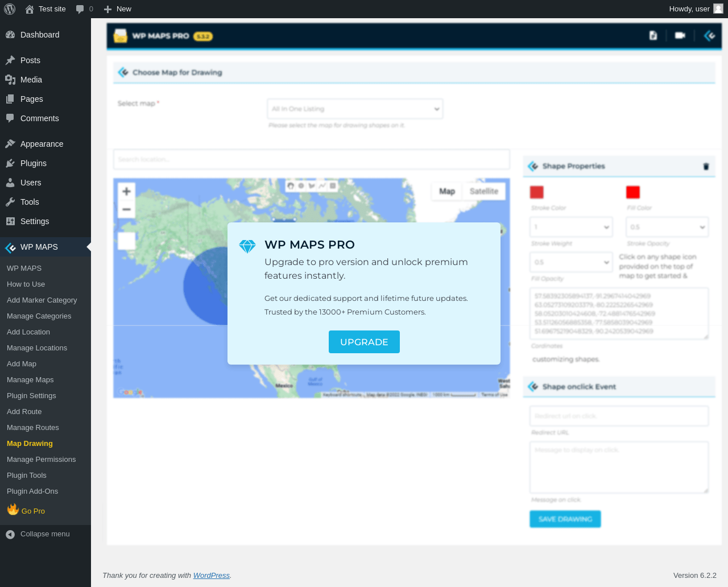Open Plugin Add-Ons submenu item
The height and width of the screenshot is (587, 728).
point(32,491)
